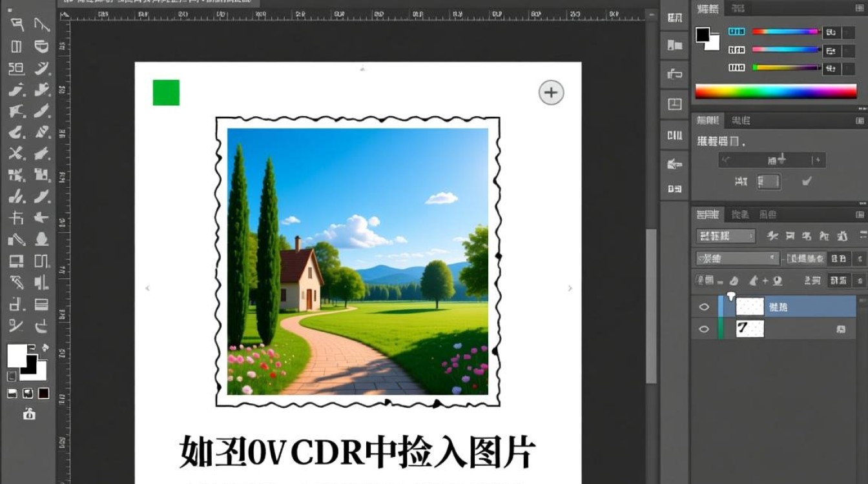Open the Color panel flyout menu icon

(x=860, y=8)
